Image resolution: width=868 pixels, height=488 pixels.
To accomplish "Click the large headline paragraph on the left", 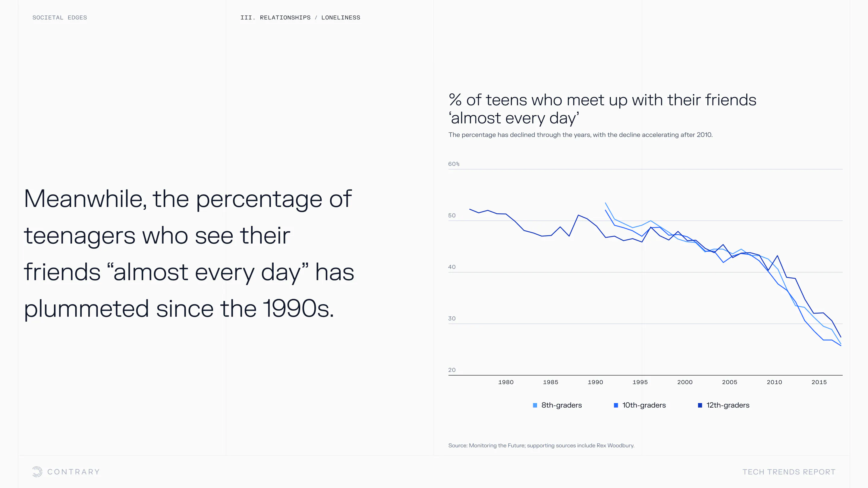I will [189, 253].
